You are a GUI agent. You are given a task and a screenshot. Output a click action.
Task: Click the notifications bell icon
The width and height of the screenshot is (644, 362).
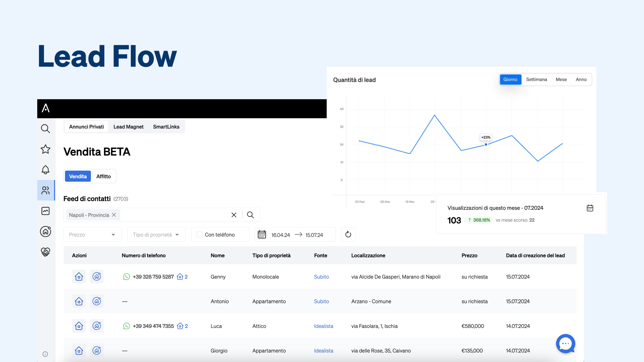45,170
